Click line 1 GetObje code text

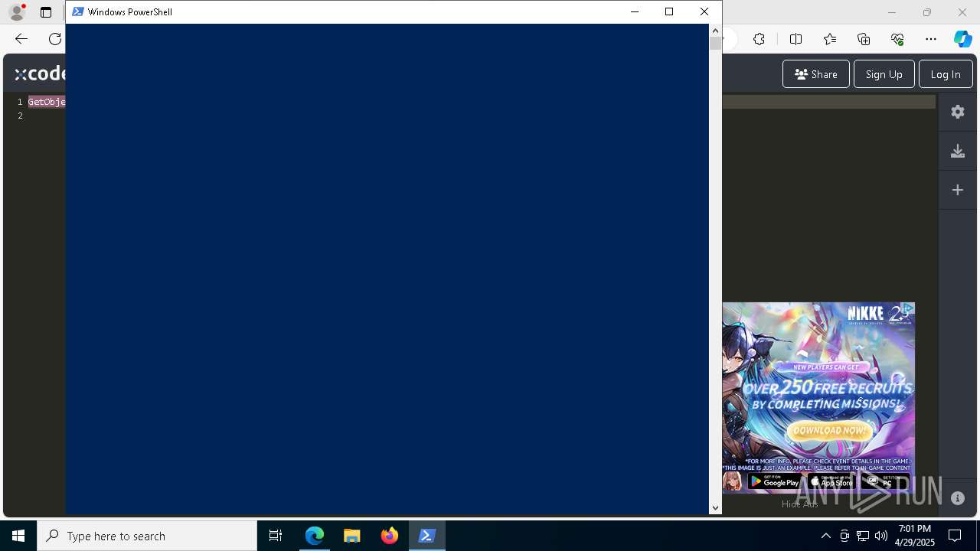tap(47, 102)
